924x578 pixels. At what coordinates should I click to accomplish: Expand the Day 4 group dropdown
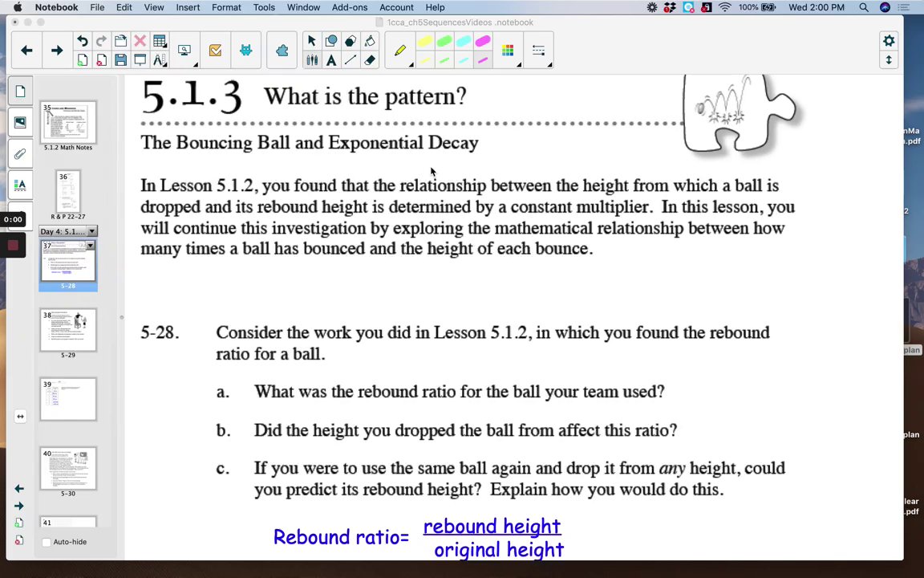tap(92, 231)
